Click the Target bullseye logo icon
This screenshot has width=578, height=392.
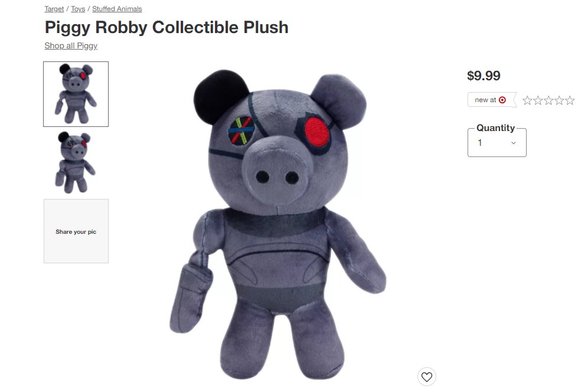(x=502, y=100)
